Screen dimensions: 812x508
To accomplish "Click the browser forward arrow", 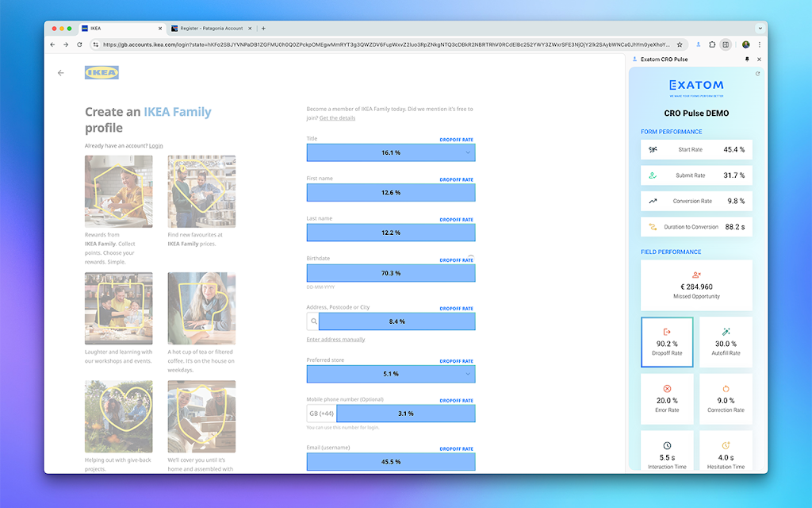I will [66, 44].
